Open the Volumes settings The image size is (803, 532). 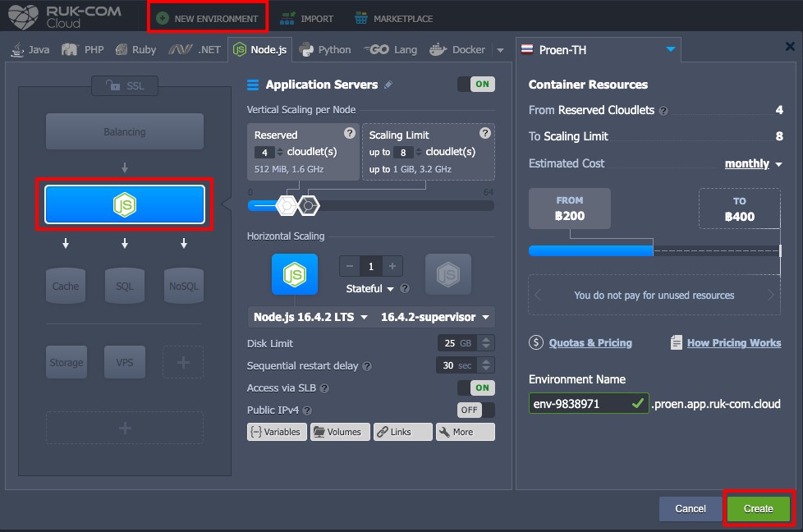point(340,432)
